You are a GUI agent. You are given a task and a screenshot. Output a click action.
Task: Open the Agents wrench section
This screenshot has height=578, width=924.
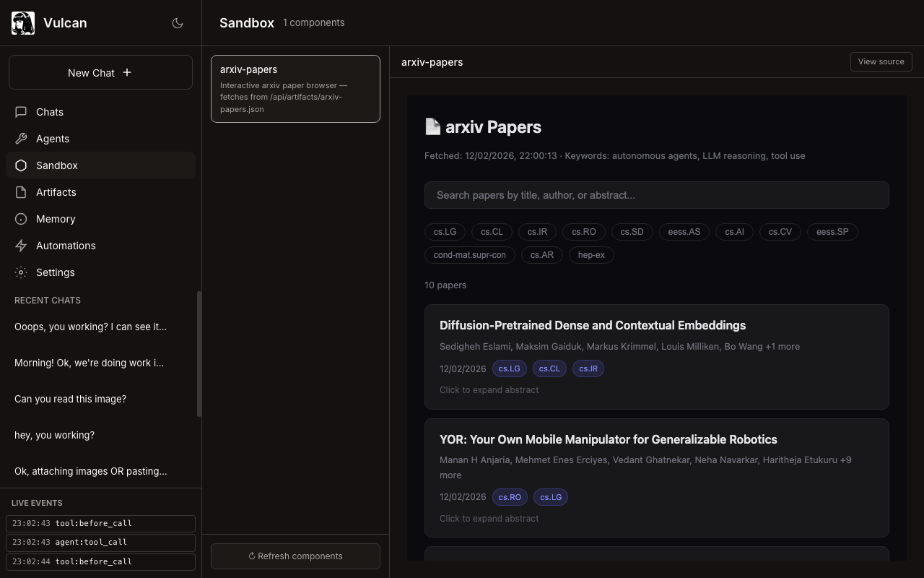pyautogui.click(x=53, y=139)
